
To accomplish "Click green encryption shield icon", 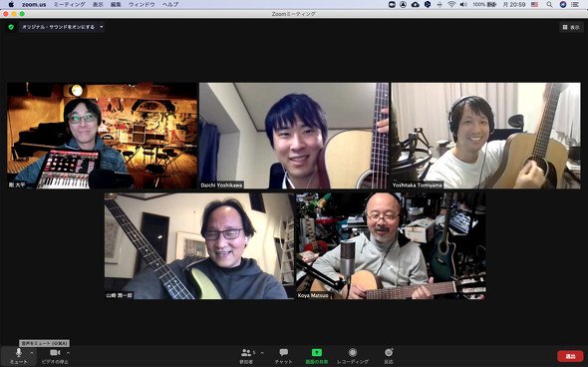I will tap(11, 27).
